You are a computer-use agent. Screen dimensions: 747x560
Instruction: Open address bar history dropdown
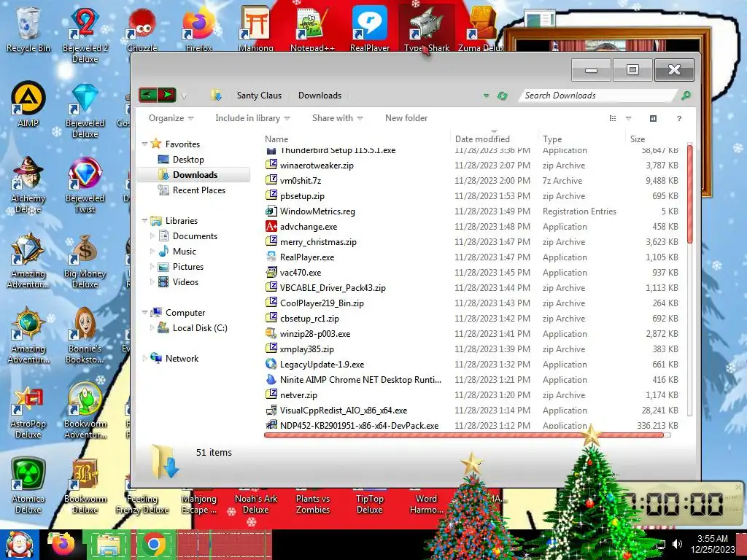click(x=486, y=96)
